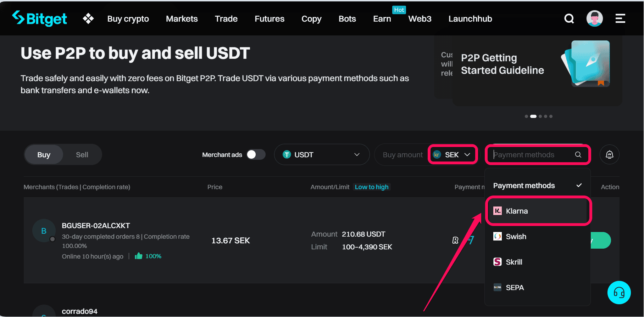
Task: Click the green thumbs-up rating icon
Action: tap(139, 256)
